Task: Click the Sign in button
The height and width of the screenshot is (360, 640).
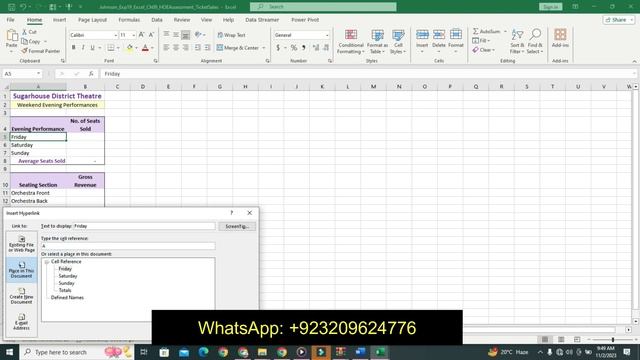Action: pos(551,7)
